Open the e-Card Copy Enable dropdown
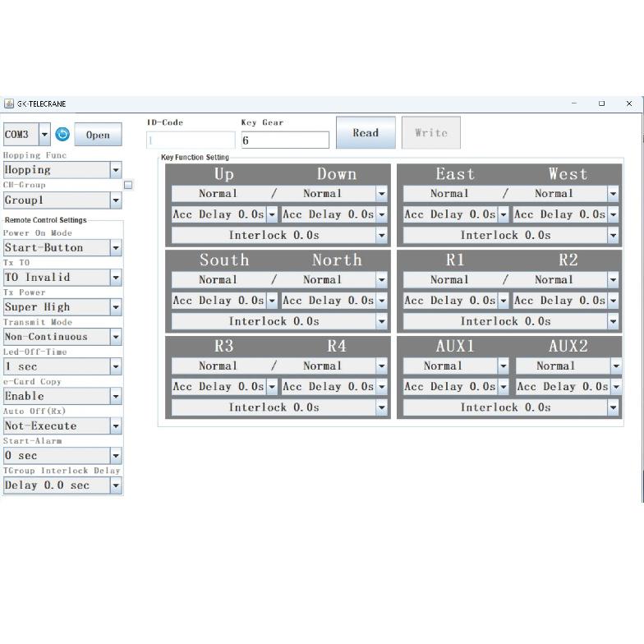This screenshot has width=644, height=644. tap(62, 396)
